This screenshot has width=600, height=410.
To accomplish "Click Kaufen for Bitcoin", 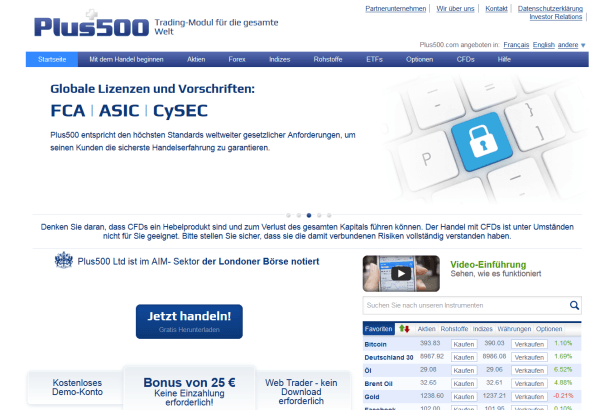I will (x=464, y=344).
